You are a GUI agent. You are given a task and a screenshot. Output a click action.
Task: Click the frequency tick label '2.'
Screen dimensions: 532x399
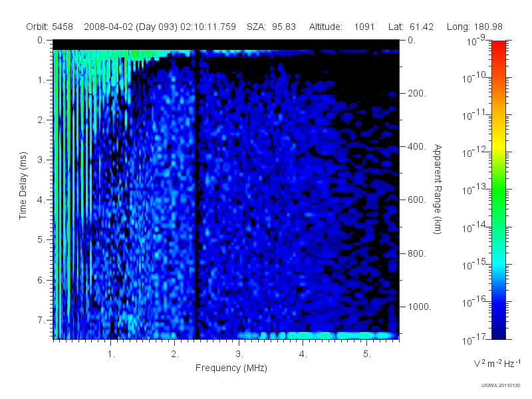click(x=175, y=354)
